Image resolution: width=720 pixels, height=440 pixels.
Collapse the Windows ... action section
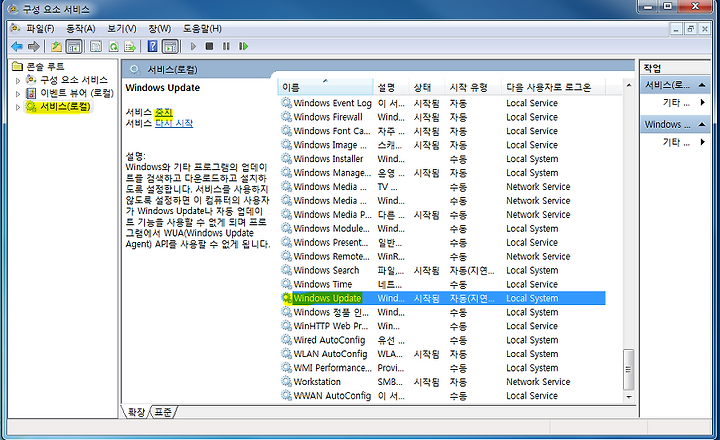click(702, 124)
